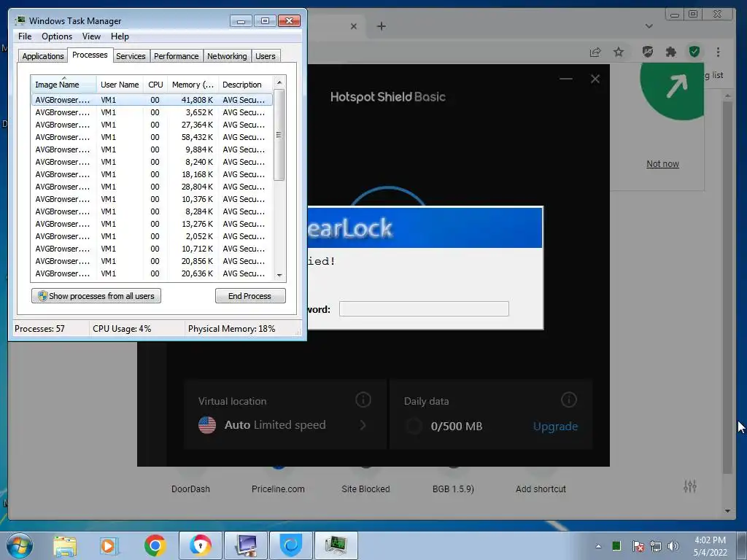This screenshot has width=747, height=560.
Task: Select the AVGBrowser row using 3,652 K
Action: pos(152,112)
